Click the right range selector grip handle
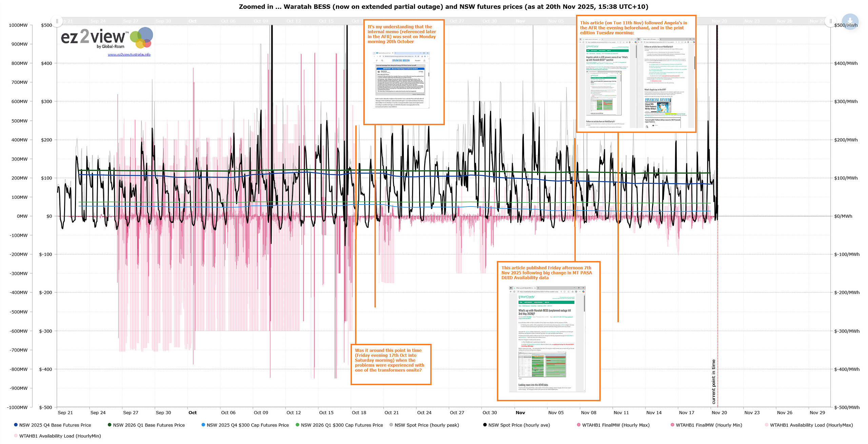868x444 pixels. (830, 21)
